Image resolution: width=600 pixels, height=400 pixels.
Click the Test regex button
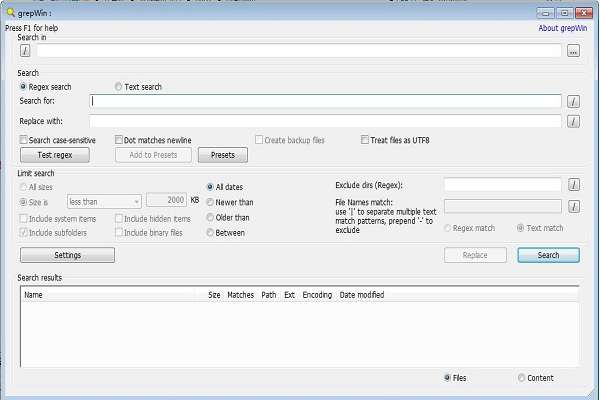[x=55, y=155]
